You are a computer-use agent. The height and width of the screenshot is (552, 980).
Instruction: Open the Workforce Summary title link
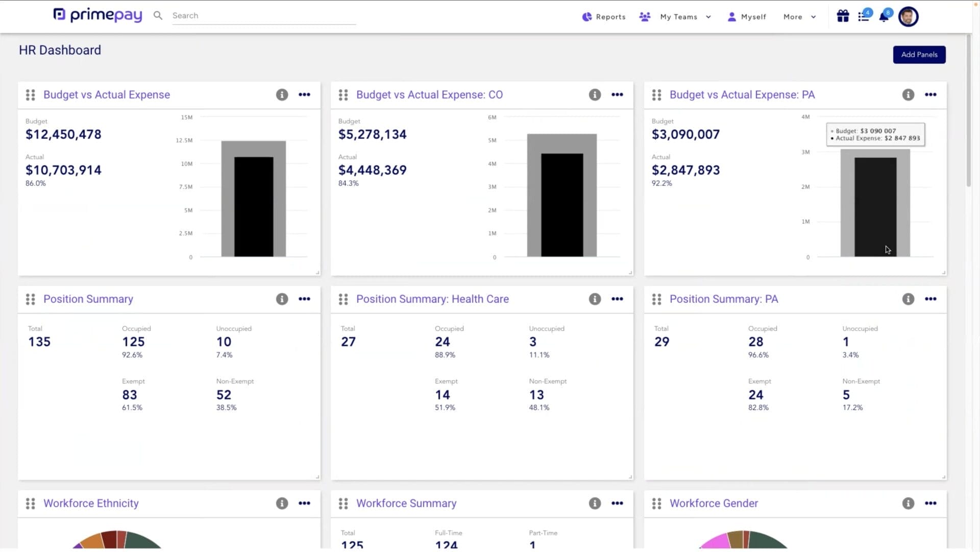[x=406, y=503]
